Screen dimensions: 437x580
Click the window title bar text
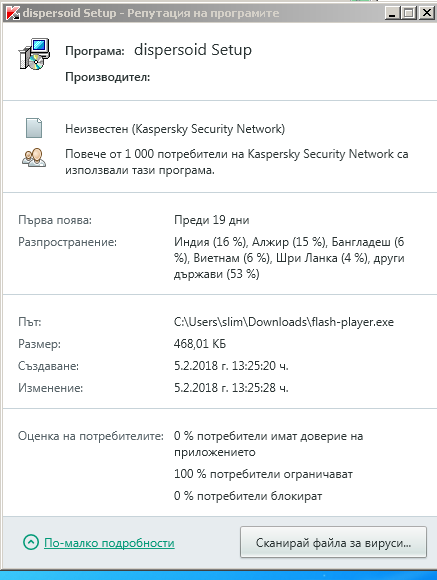click(151, 13)
